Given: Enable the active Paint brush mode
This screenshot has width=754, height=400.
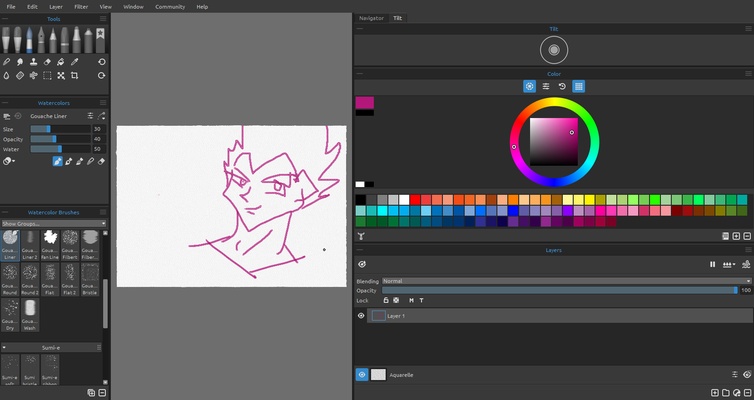Looking at the screenshot, I should 57,162.
